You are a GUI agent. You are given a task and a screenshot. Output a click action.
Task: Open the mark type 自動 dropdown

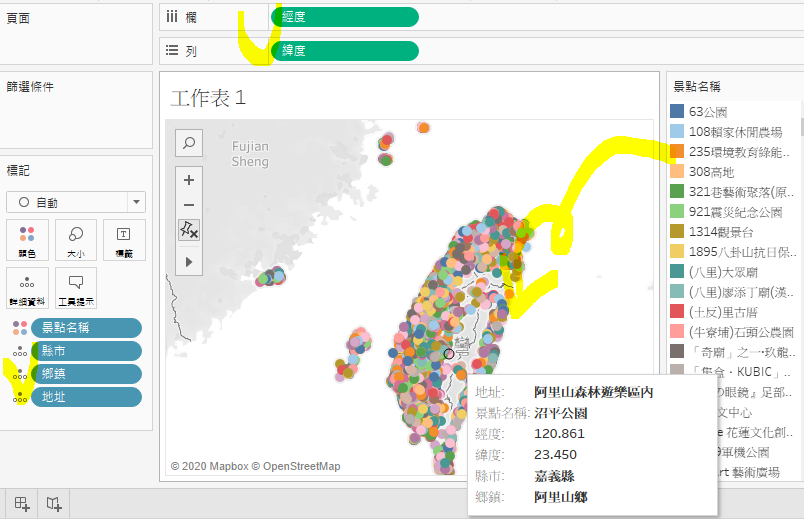pos(76,202)
